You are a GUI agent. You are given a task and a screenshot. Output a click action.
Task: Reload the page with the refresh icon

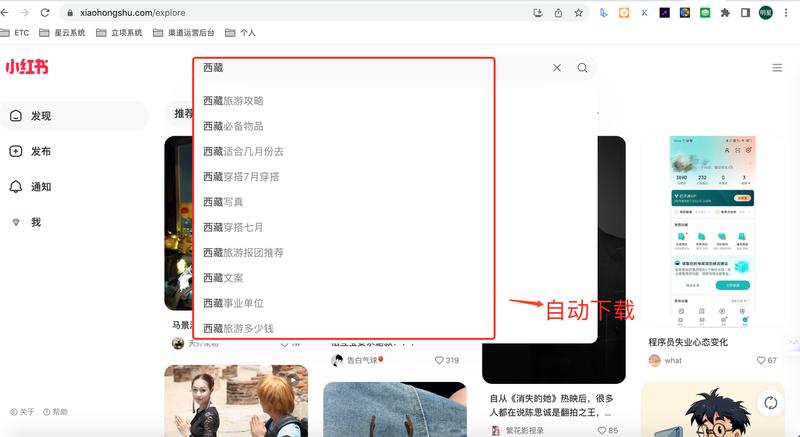(x=45, y=13)
